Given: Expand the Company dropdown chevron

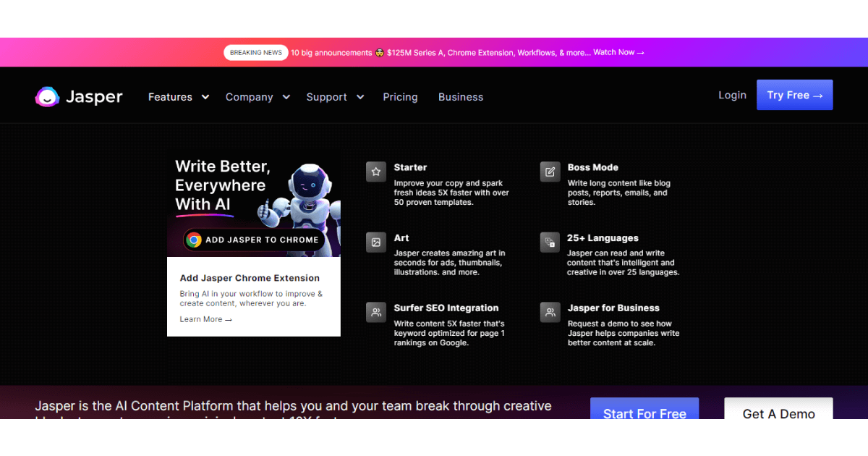Looking at the screenshot, I should [x=286, y=97].
